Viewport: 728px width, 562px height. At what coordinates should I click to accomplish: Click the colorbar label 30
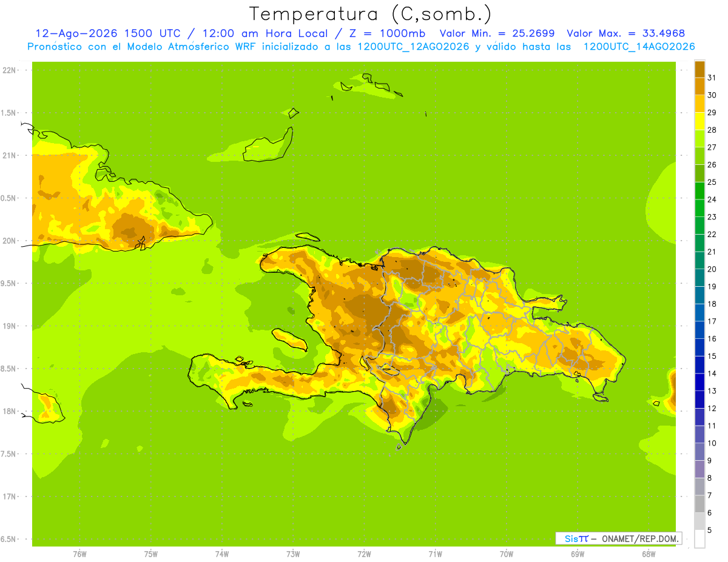pos(712,95)
